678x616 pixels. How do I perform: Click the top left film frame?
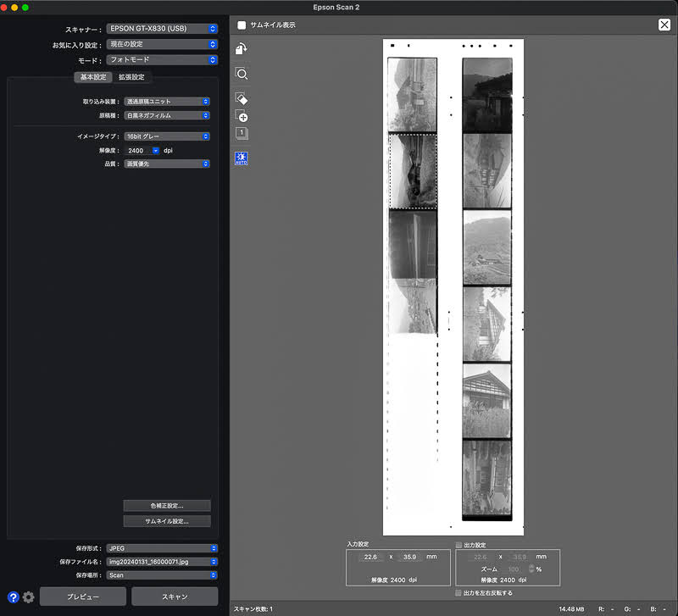[412, 95]
